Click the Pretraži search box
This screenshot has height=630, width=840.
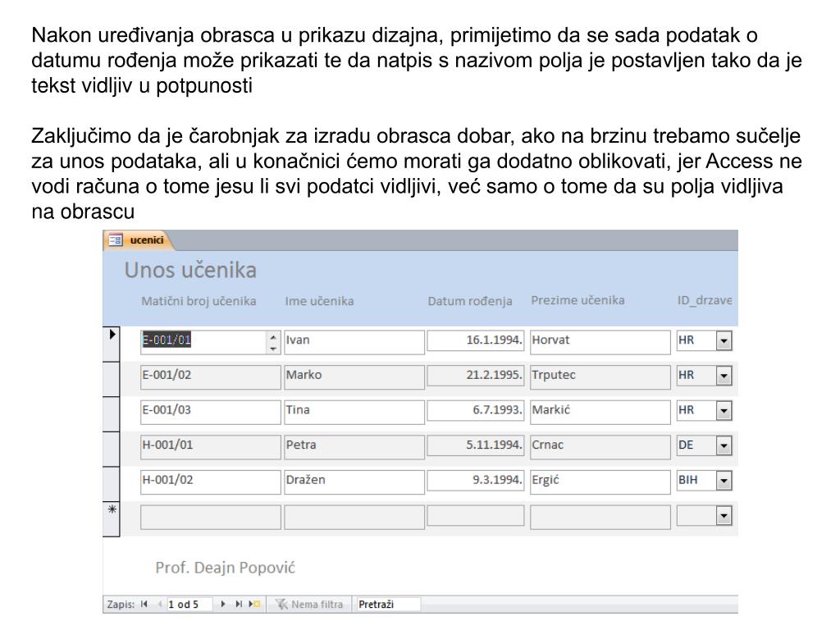pyautogui.click(x=388, y=605)
